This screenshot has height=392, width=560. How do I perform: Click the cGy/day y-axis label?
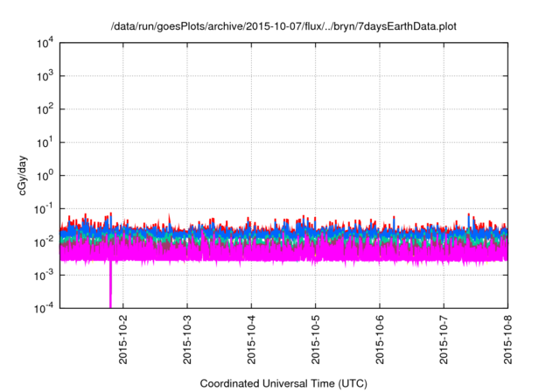pos(22,175)
